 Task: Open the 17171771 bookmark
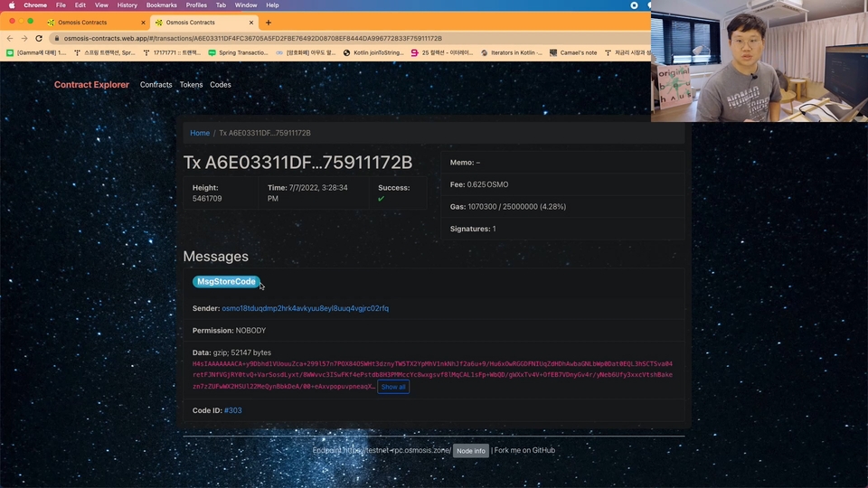tap(172, 52)
